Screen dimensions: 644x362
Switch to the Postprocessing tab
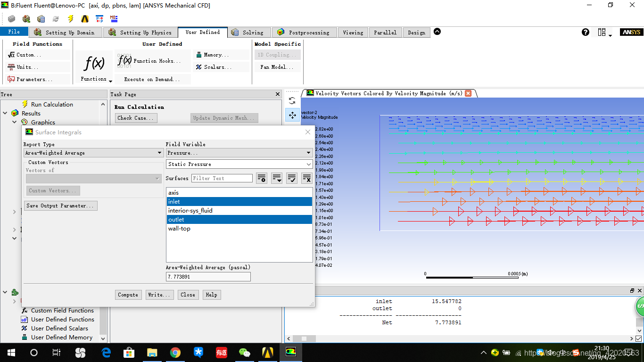point(304,33)
